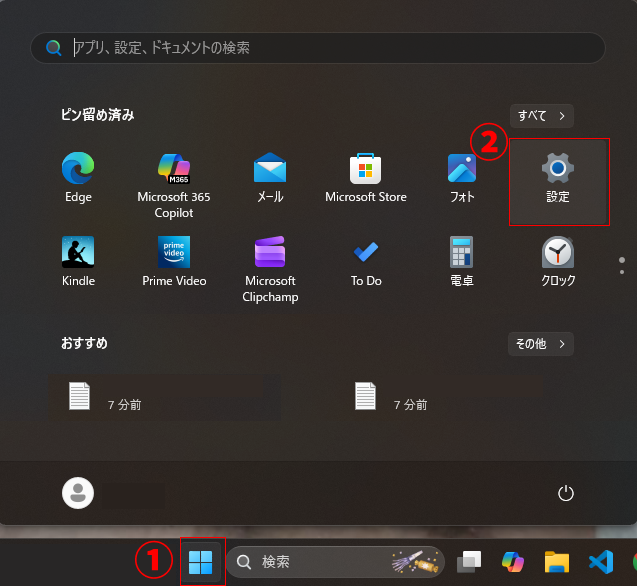Expand すべて apps list
This screenshot has width=637, height=586.
pyautogui.click(x=541, y=116)
